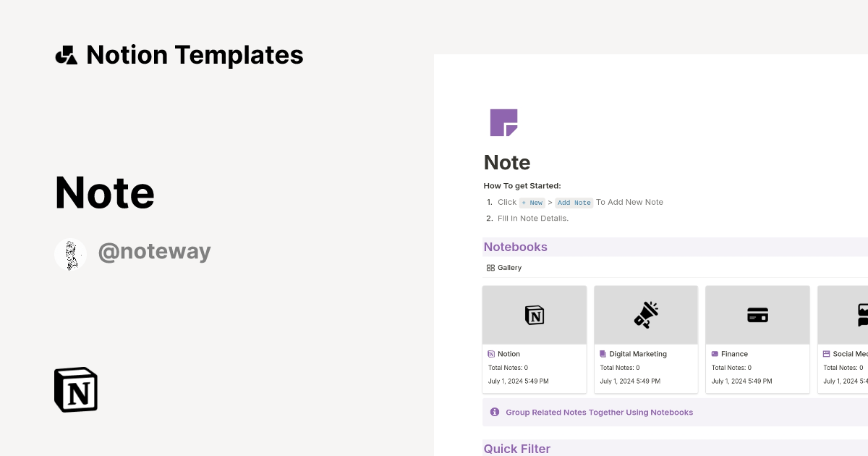Click the Quick Filter section heading
Screen dimensions: 868x456
pyautogui.click(x=516, y=449)
